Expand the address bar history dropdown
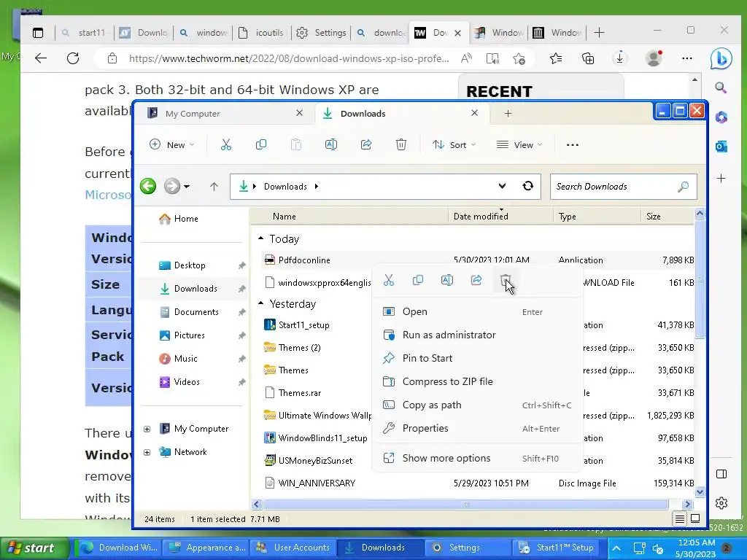The image size is (747, 560). tap(502, 186)
